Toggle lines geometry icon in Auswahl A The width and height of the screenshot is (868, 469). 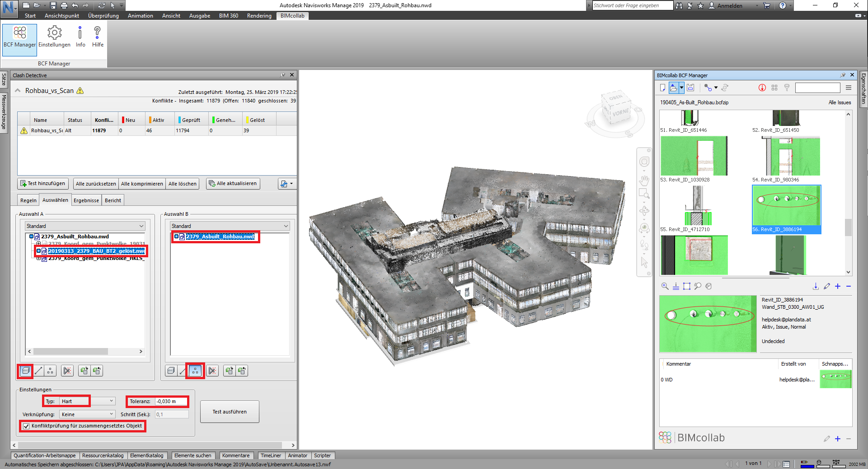tap(38, 371)
